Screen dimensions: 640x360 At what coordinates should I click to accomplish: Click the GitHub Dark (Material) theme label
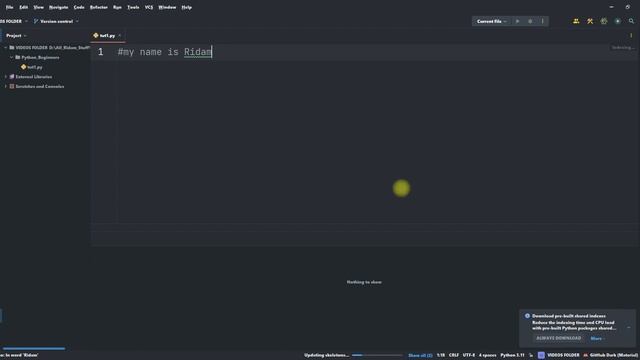[x=613, y=356]
